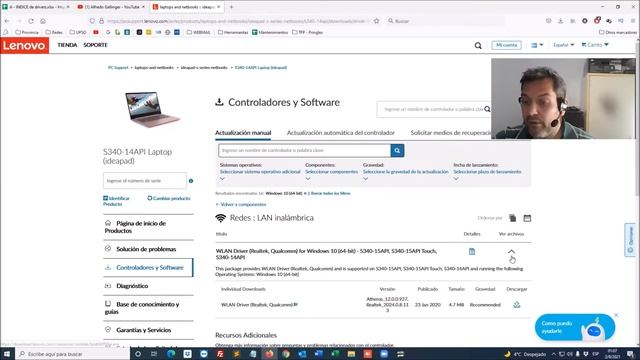Click the Identificar Producto link
Screen dimensions: 640x360
coord(116,201)
